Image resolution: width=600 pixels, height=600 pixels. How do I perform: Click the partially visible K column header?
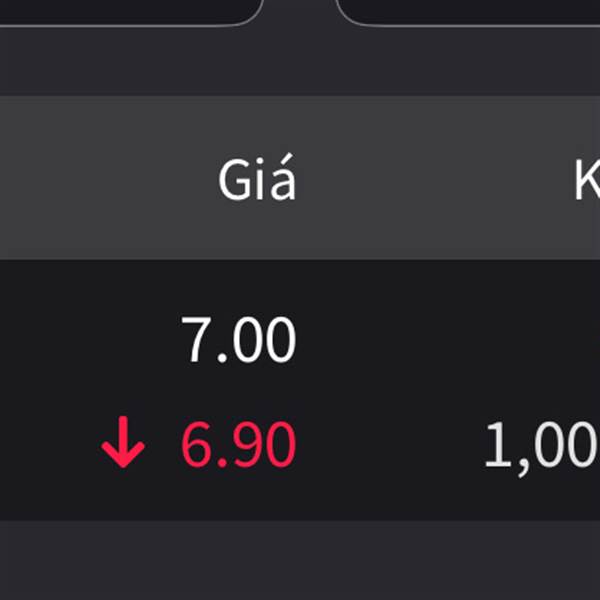(x=587, y=180)
